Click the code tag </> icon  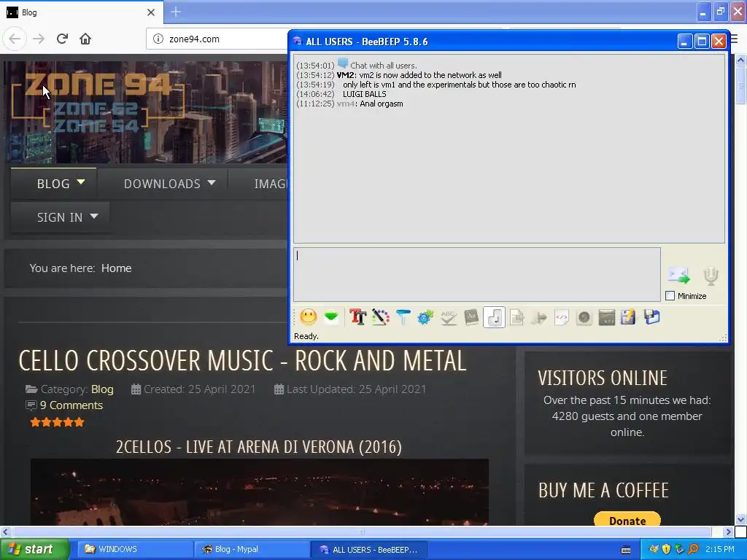click(x=562, y=317)
